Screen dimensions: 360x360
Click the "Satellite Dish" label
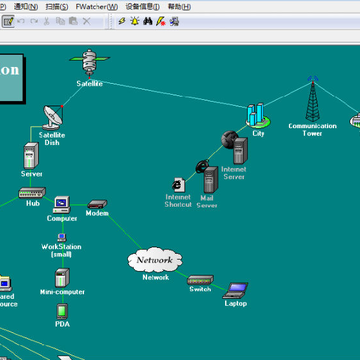(x=52, y=139)
